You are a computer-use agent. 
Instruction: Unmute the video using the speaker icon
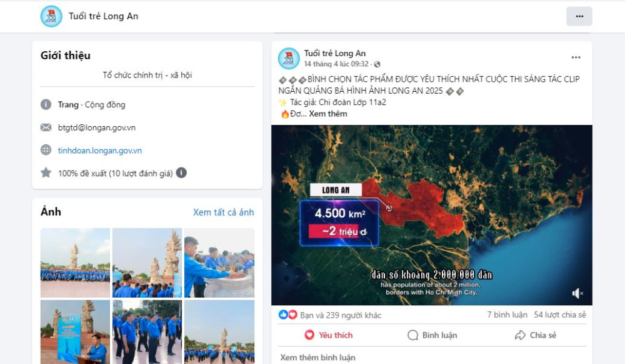point(577,293)
